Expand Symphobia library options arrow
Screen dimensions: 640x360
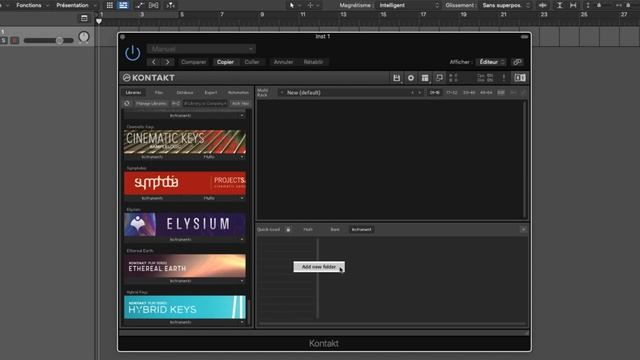click(x=242, y=198)
